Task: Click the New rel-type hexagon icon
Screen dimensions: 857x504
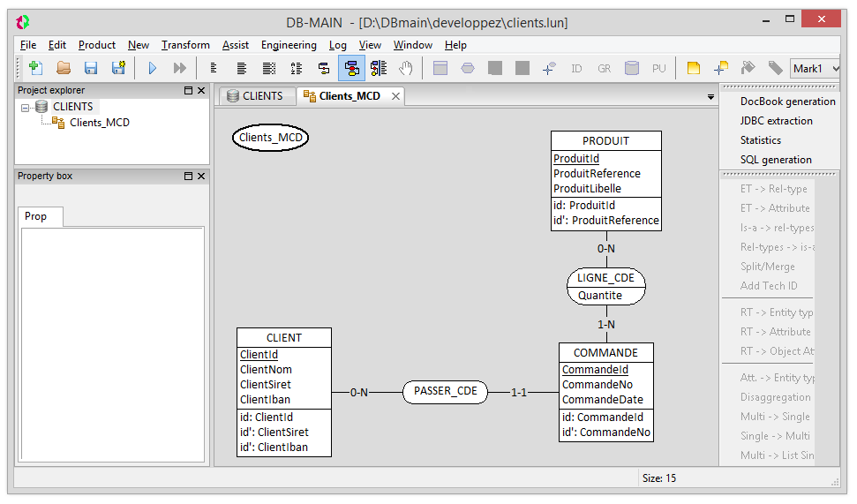Action: coord(468,68)
